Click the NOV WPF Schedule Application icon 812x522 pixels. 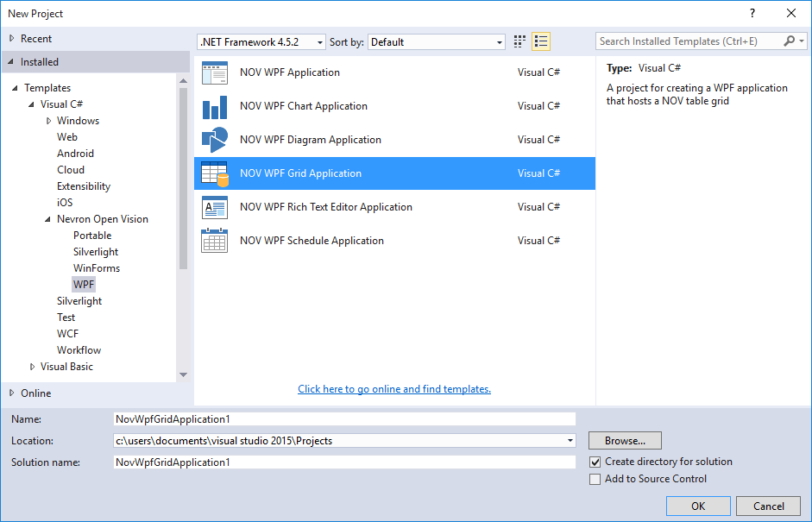click(x=214, y=241)
